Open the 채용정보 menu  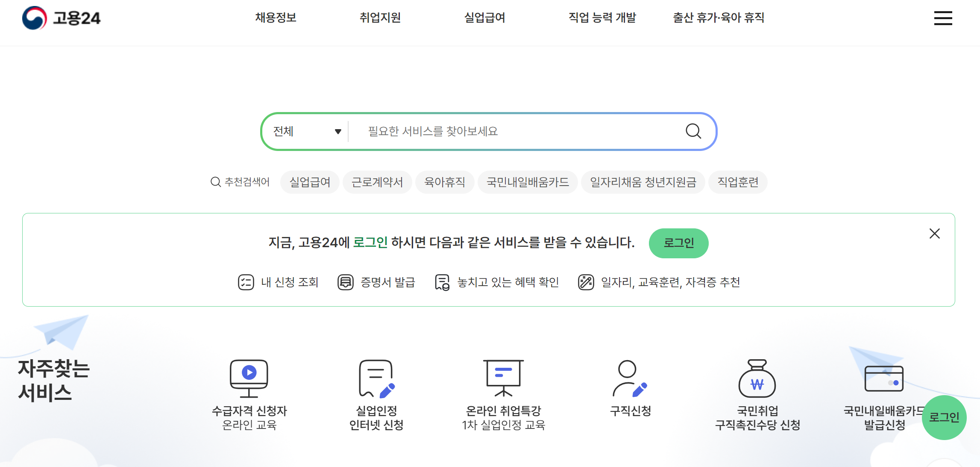click(x=276, y=18)
